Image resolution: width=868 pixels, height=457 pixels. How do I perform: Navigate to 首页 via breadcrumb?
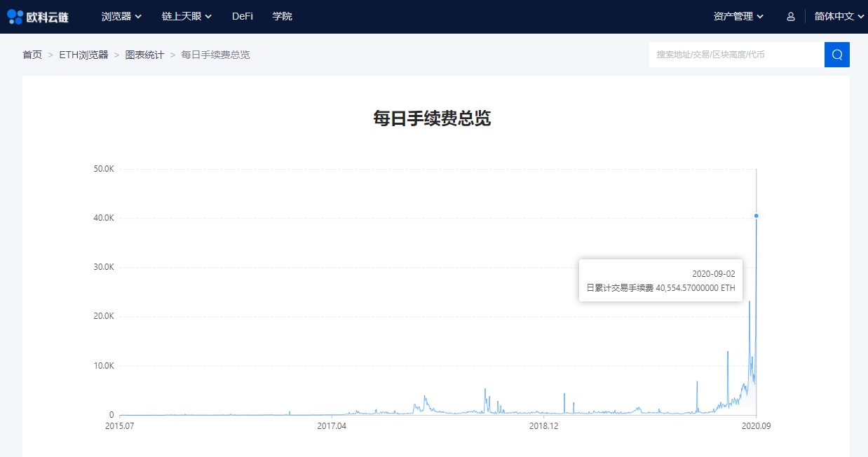tap(32, 54)
